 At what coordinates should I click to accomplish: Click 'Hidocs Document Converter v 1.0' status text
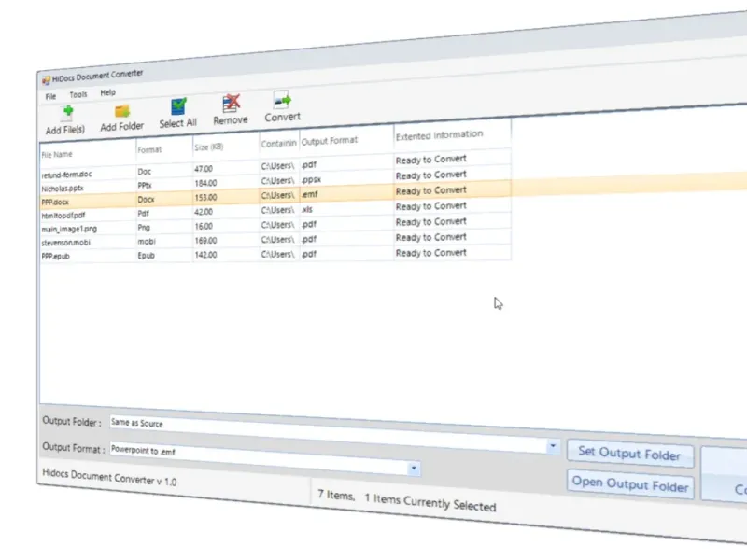coord(109,477)
